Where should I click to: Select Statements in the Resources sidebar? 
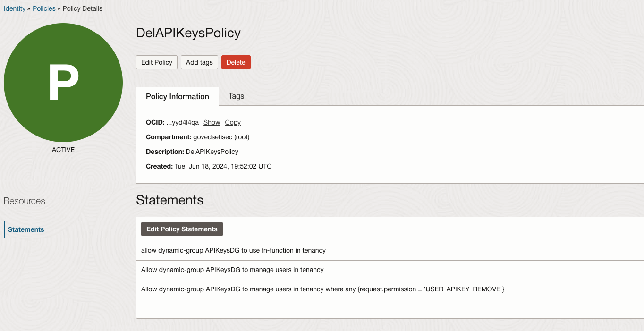click(x=26, y=229)
